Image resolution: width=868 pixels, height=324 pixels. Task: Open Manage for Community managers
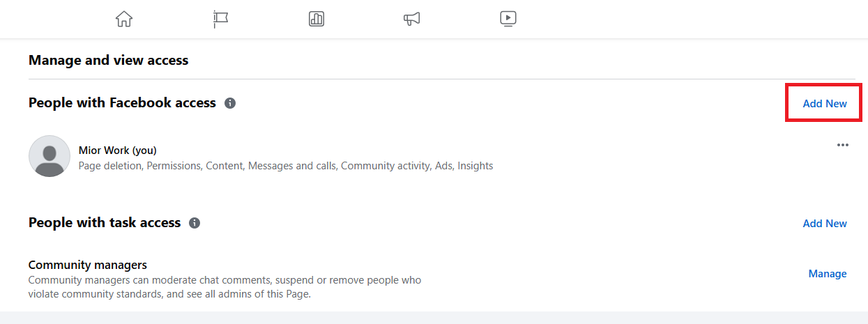[x=827, y=274]
